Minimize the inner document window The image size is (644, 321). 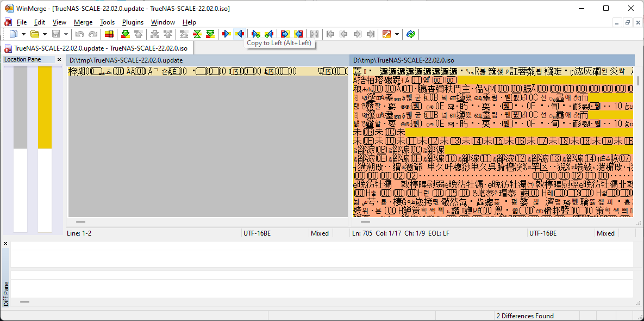[617, 23]
